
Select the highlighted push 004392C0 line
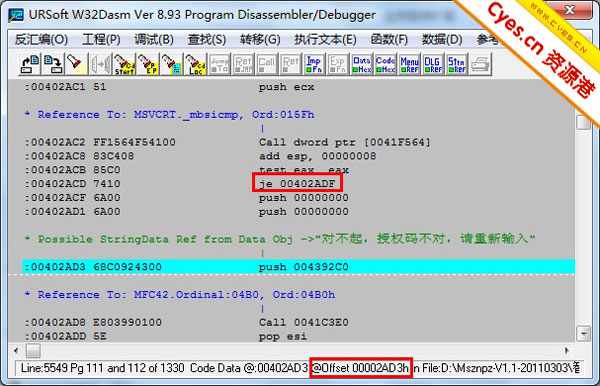298,267
